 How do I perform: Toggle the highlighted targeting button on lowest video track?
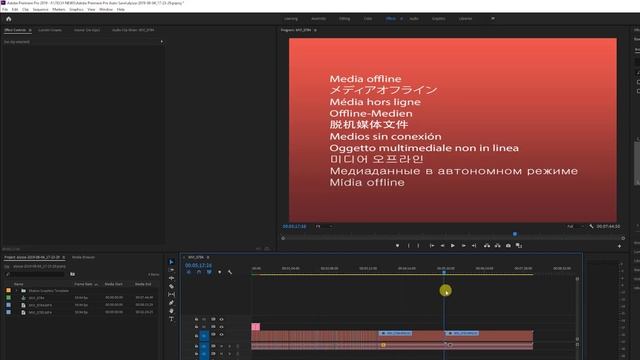[x=204, y=336]
